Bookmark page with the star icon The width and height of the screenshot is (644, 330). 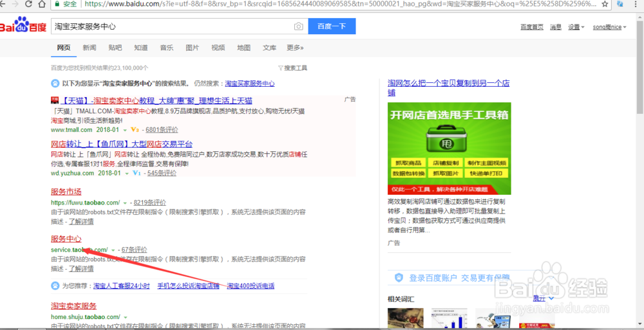[605, 4]
